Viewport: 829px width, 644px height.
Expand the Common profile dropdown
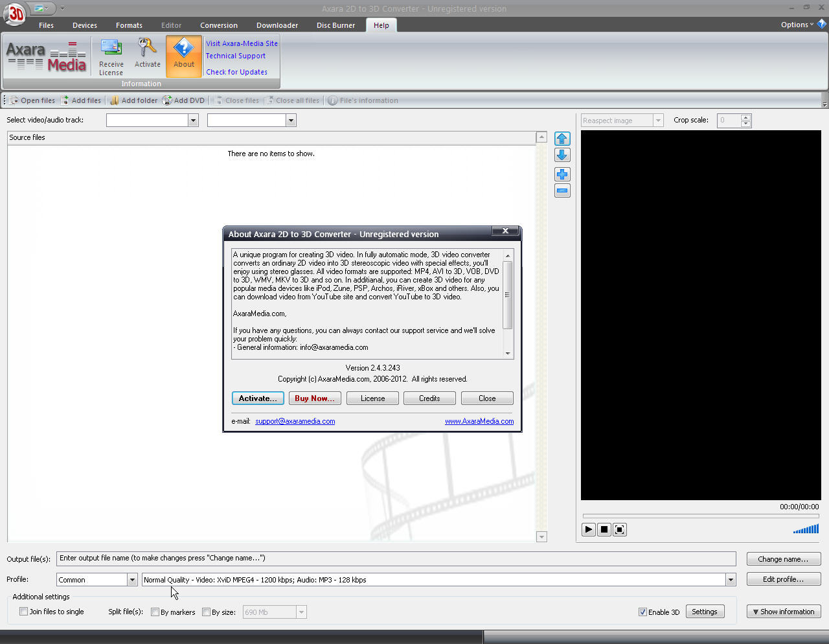click(132, 580)
